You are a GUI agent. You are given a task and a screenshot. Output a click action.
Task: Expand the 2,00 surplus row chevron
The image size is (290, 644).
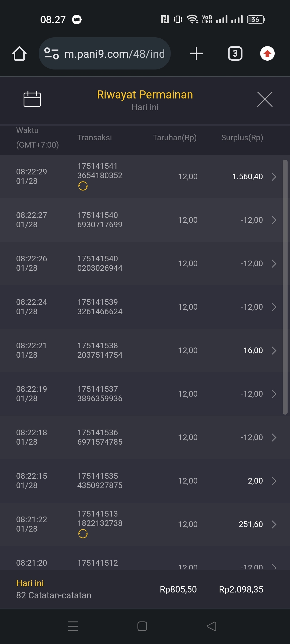click(x=274, y=481)
